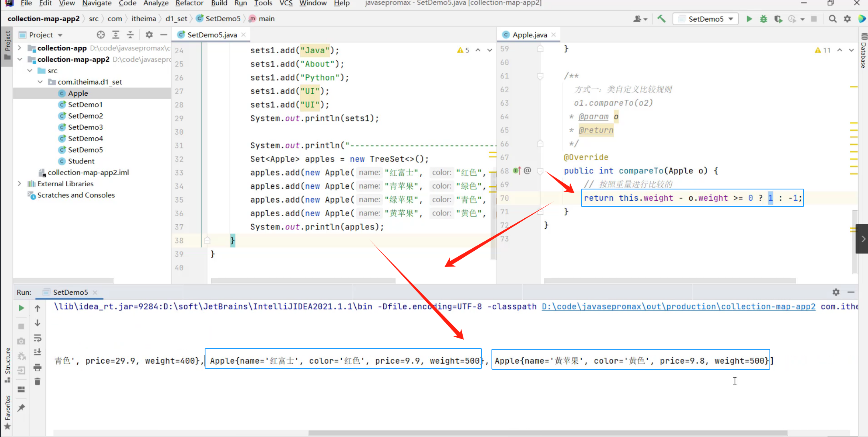Click the Debug bug icon

[763, 19]
